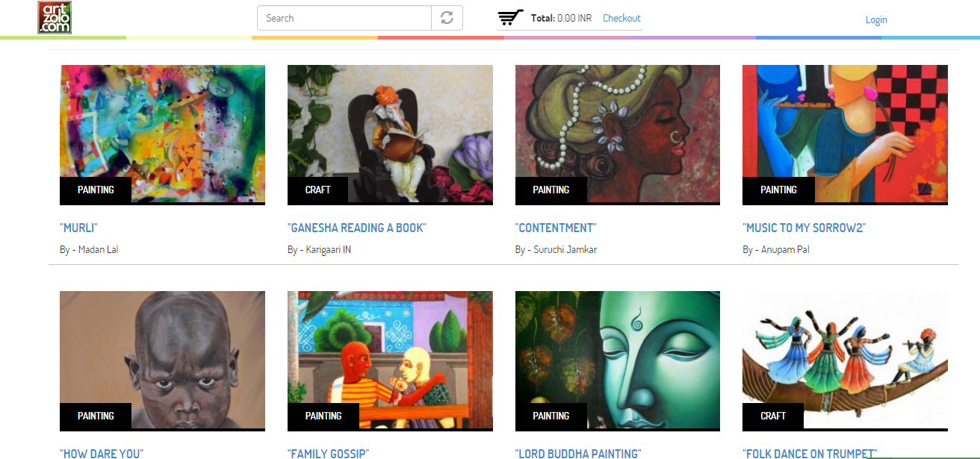Image resolution: width=980 pixels, height=459 pixels.
Task: View the green Buddha face thumbnail
Action: 618,360
